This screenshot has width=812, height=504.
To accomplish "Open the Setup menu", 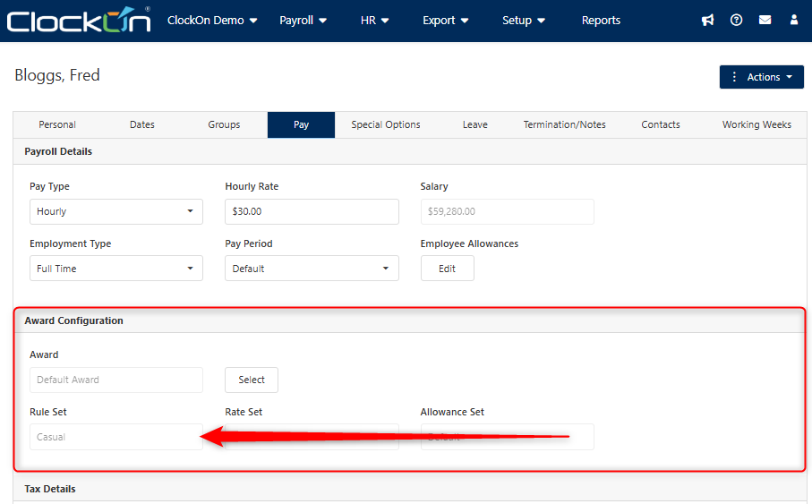I will [523, 21].
